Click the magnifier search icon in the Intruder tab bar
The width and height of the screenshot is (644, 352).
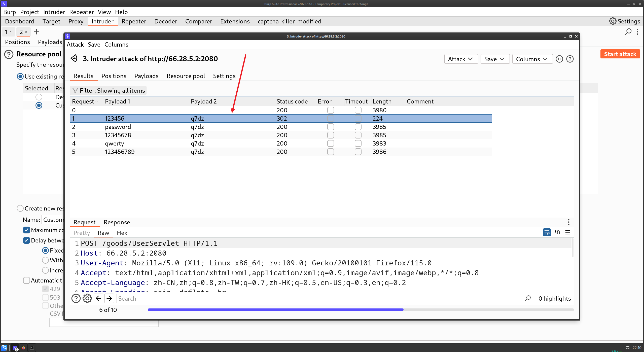[x=628, y=32]
